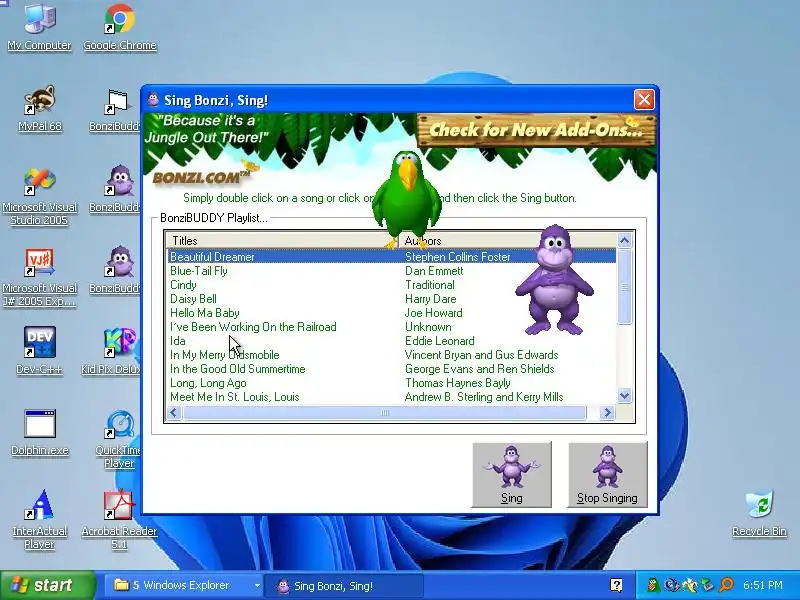Image resolution: width=800 pixels, height=600 pixels.
Task: Select In the Good Old Summertime
Action: pos(238,369)
